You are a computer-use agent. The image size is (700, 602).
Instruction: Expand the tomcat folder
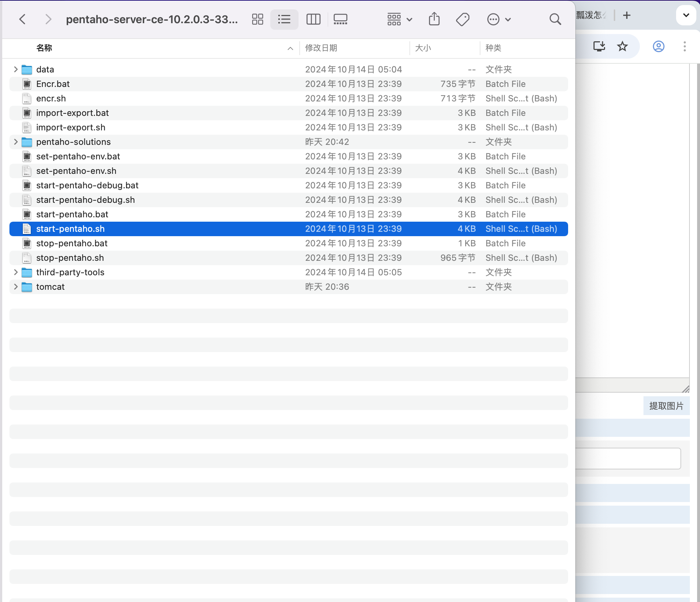tap(16, 287)
